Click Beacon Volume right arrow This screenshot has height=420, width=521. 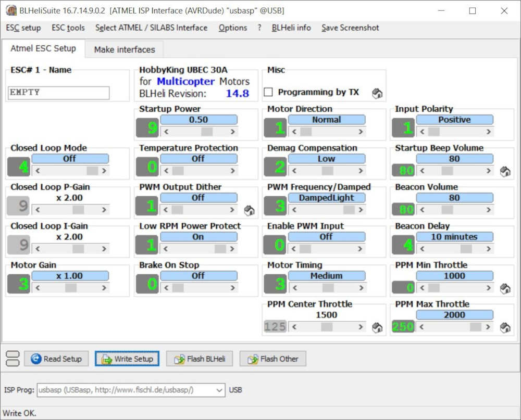[x=489, y=210]
